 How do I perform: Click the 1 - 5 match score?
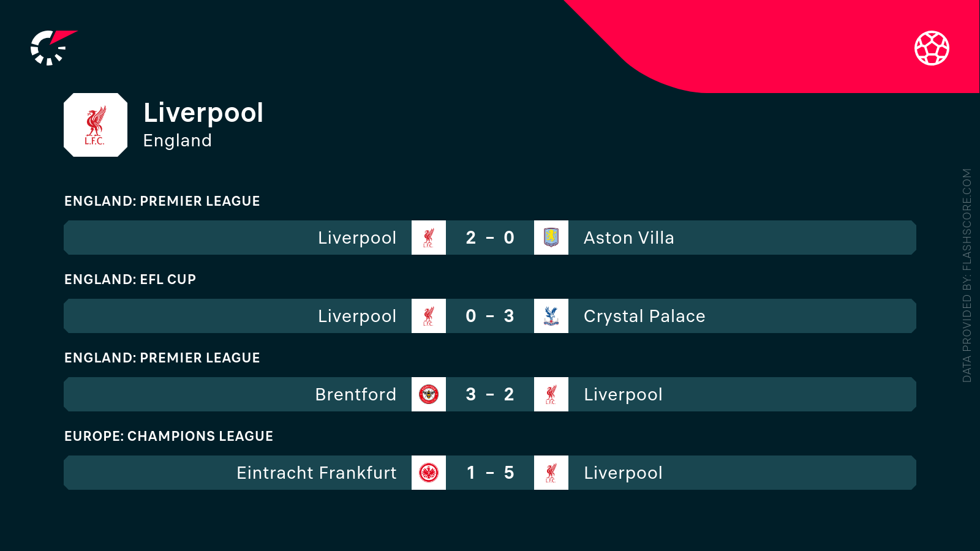click(x=490, y=473)
